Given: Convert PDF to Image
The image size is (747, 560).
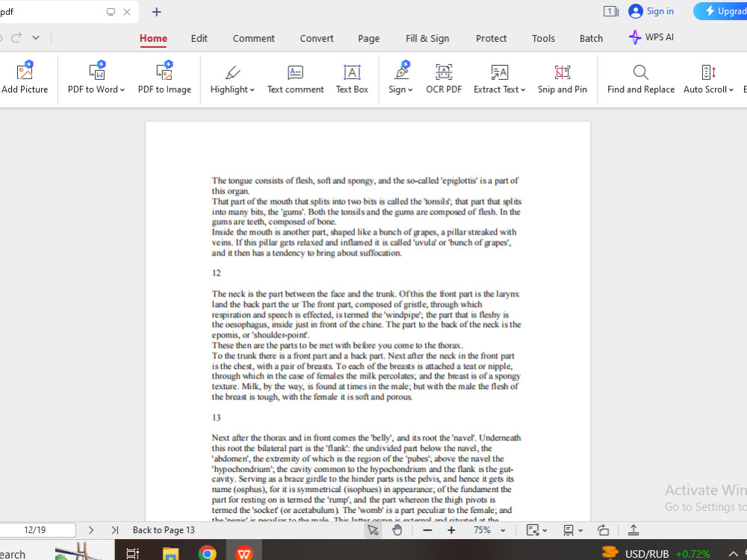Looking at the screenshot, I should (164, 78).
